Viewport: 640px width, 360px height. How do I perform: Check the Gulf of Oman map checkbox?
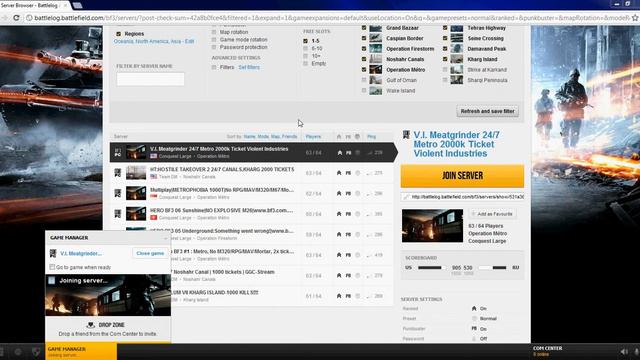(x=364, y=80)
